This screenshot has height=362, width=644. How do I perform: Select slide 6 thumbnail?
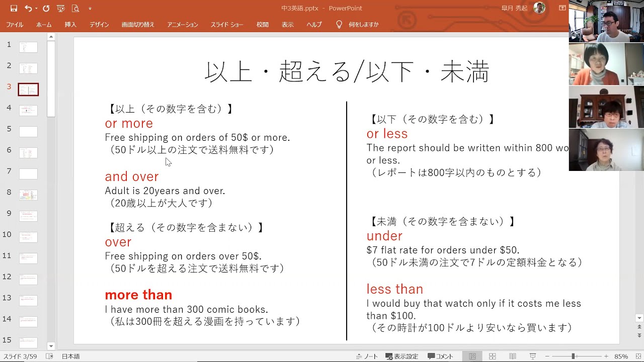tap(28, 152)
